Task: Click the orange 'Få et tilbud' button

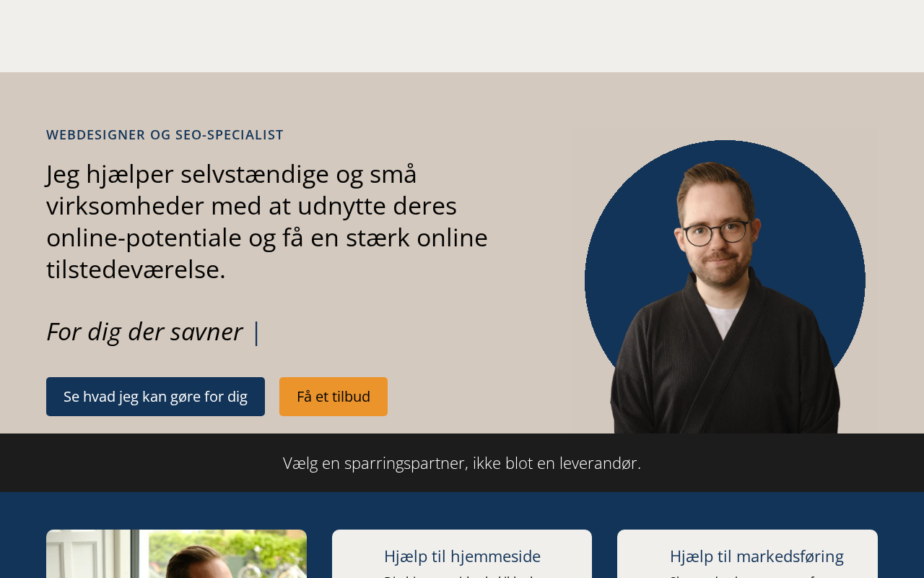Action: [x=334, y=397]
